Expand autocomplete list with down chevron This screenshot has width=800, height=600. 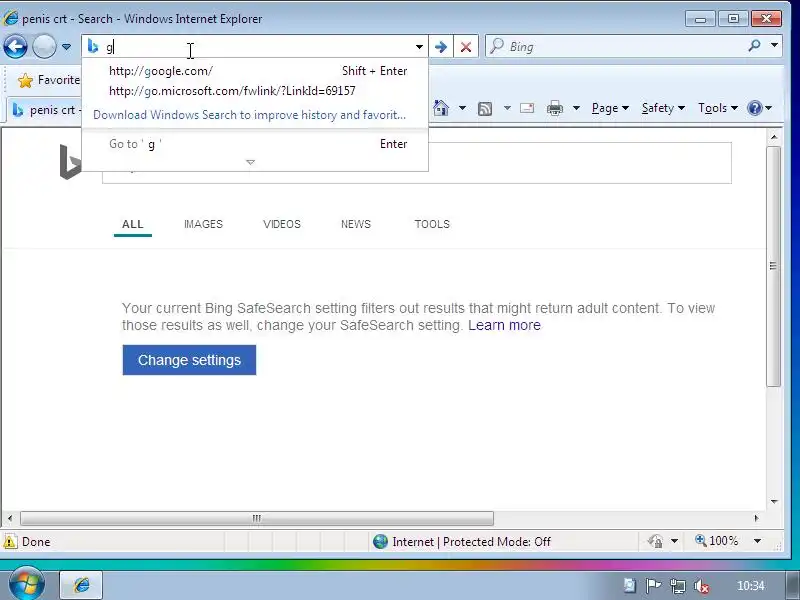click(x=250, y=162)
